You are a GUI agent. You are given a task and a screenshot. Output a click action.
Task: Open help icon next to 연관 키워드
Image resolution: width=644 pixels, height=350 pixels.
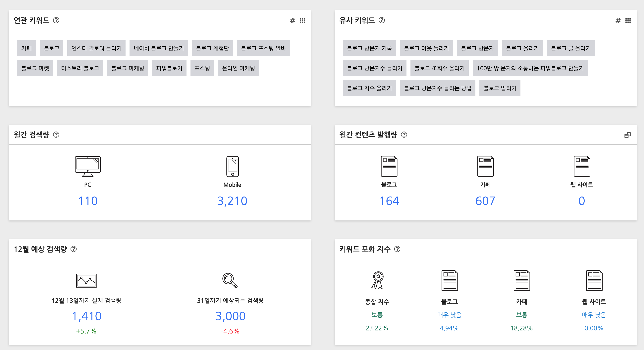pyautogui.click(x=56, y=20)
